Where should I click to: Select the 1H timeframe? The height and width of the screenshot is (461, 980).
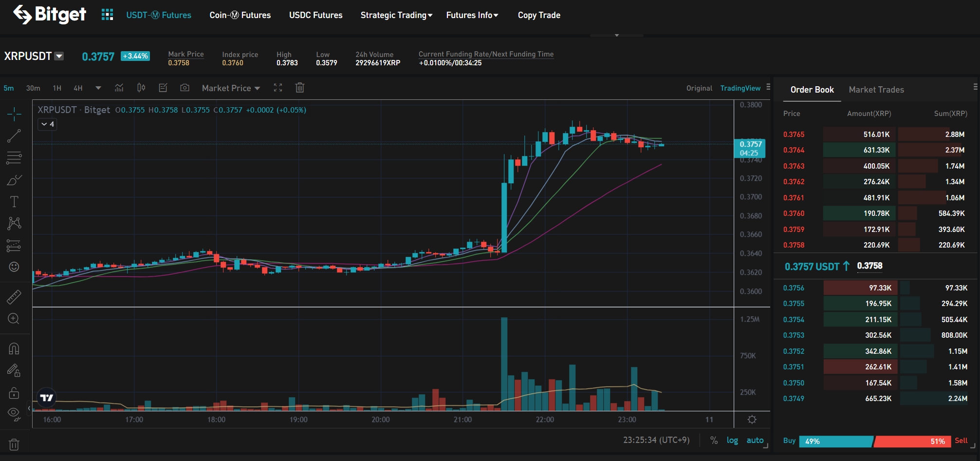57,88
